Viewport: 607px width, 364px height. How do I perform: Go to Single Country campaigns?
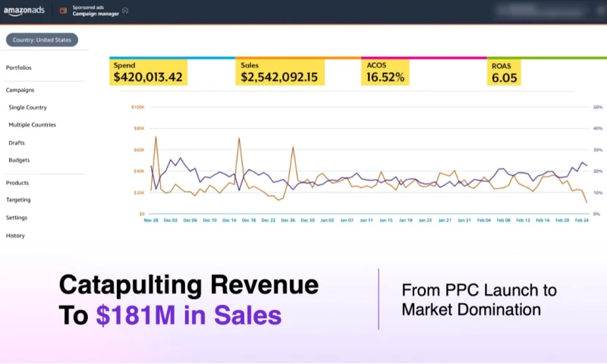[x=28, y=107]
